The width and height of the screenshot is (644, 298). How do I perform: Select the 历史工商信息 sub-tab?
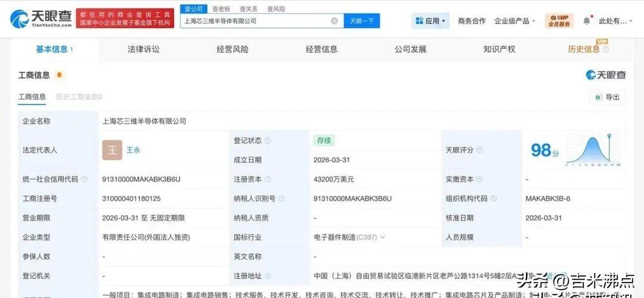pos(79,97)
